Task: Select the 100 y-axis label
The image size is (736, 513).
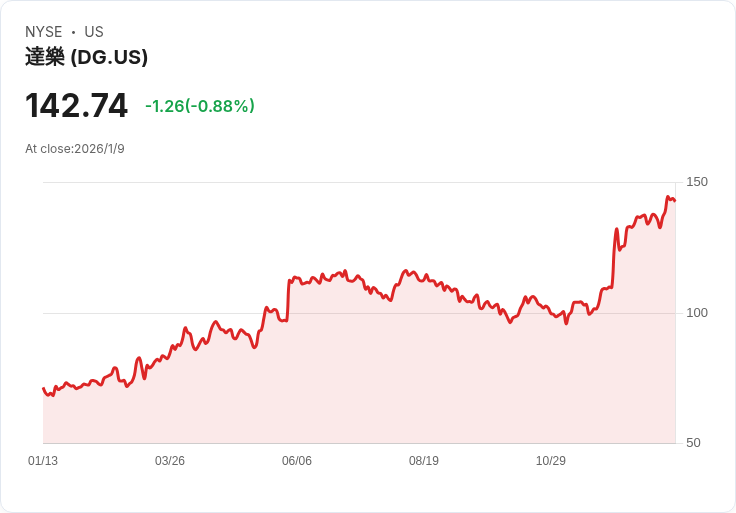Action: click(696, 313)
